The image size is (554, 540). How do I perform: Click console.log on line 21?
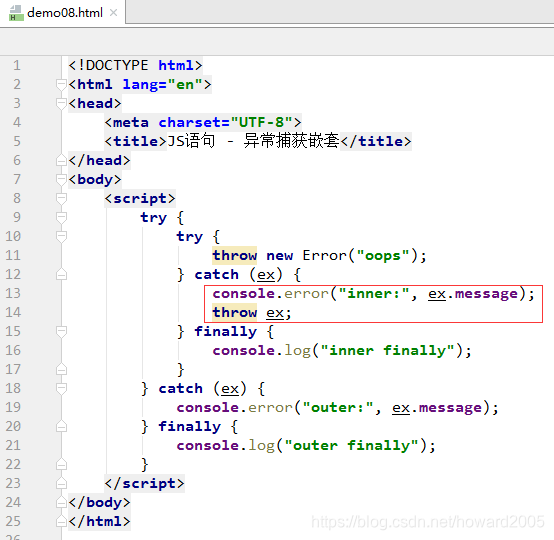coord(226,445)
